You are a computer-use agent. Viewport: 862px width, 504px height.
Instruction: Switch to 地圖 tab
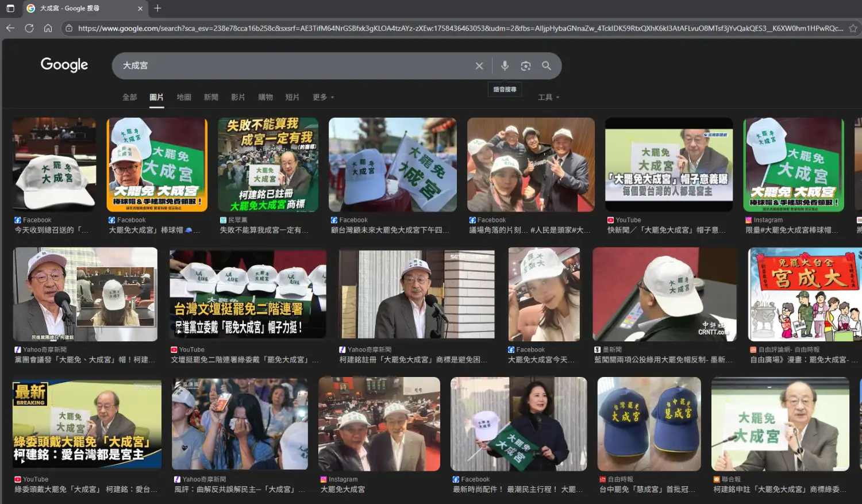click(x=184, y=97)
